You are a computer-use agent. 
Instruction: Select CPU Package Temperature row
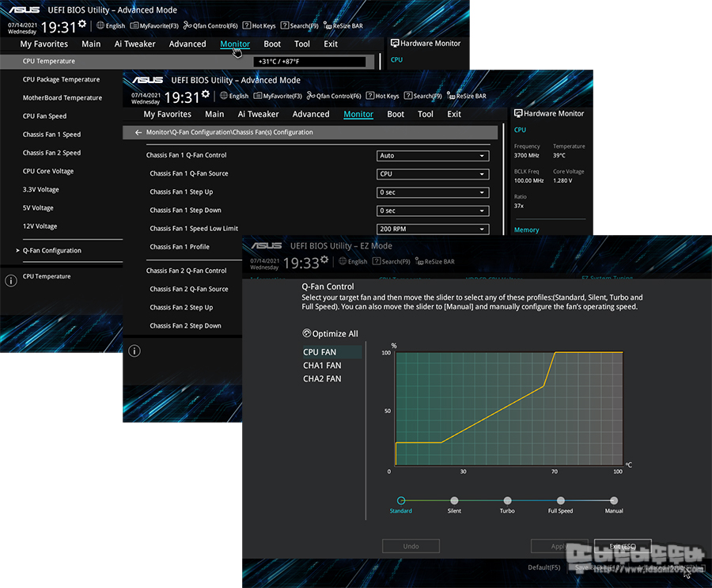coord(61,79)
